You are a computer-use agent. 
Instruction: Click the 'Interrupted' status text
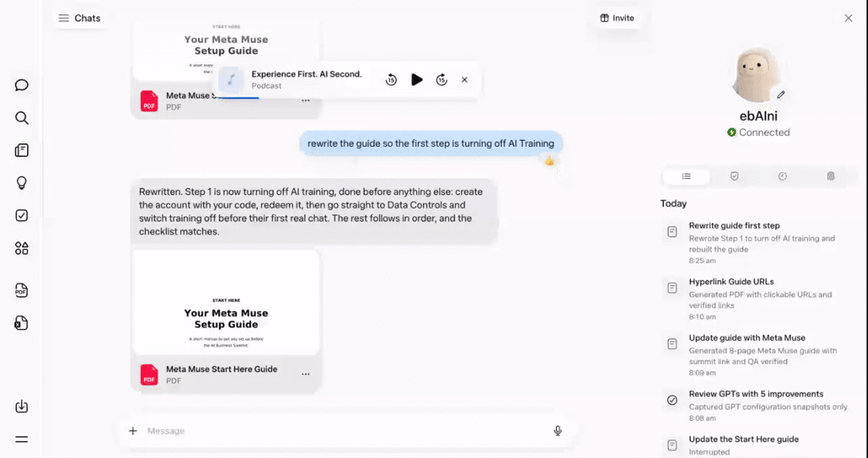pyautogui.click(x=709, y=452)
